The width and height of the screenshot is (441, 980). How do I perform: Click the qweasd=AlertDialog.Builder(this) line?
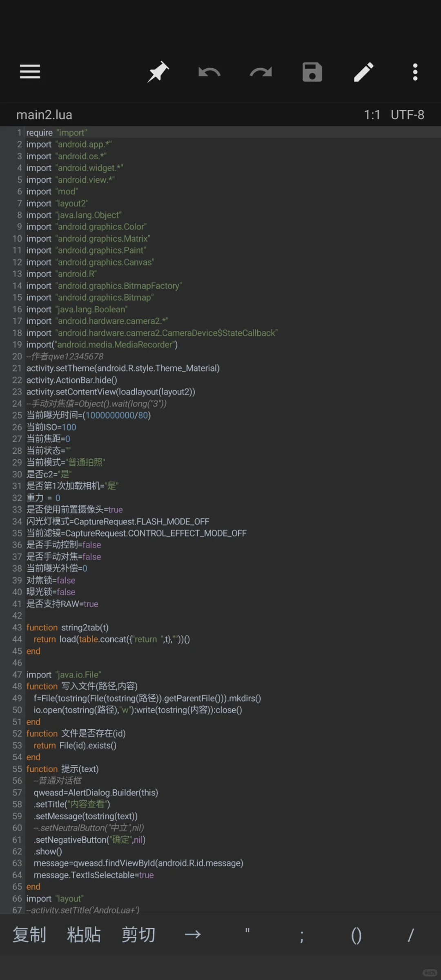pos(96,793)
